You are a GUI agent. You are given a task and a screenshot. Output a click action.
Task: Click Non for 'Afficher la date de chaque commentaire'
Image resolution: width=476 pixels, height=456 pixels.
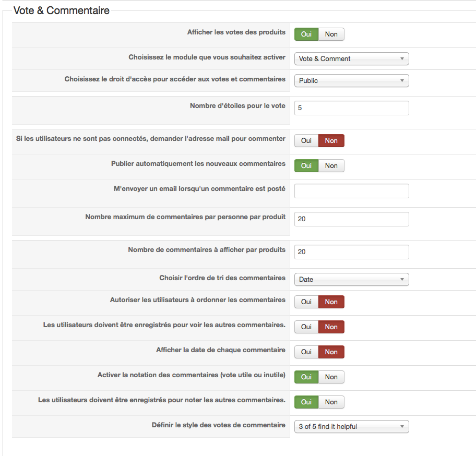331,352
